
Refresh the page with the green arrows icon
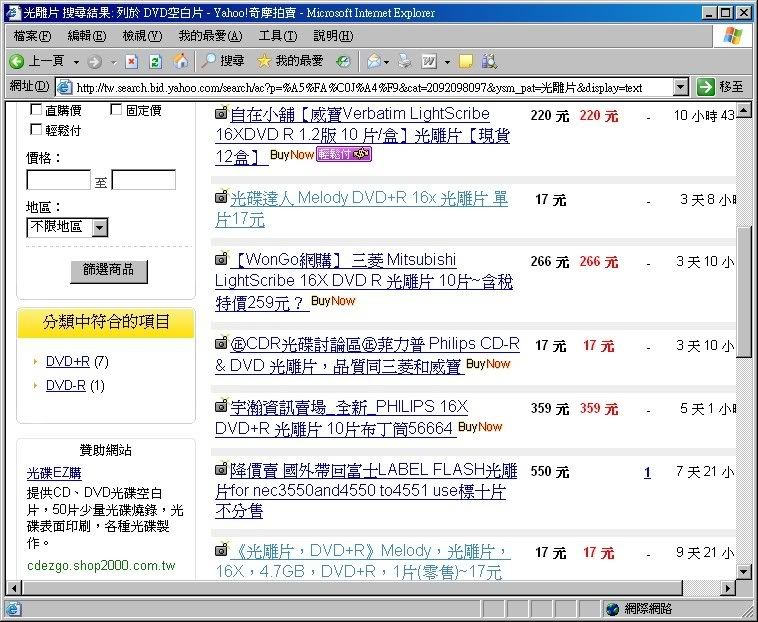click(x=155, y=61)
